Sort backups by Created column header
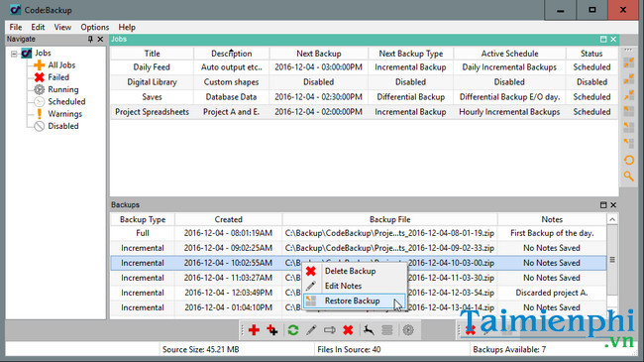 click(x=228, y=219)
